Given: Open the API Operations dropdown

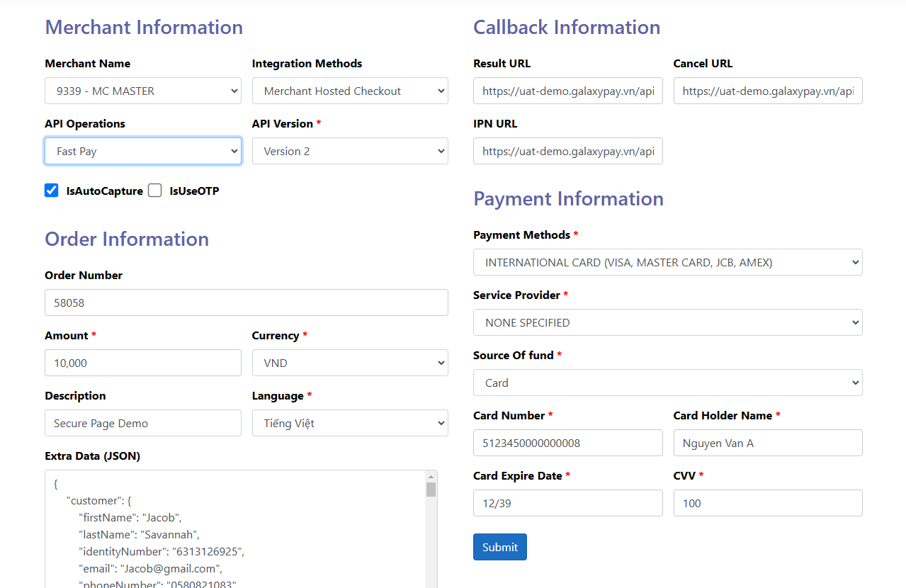Looking at the screenshot, I should [x=142, y=151].
